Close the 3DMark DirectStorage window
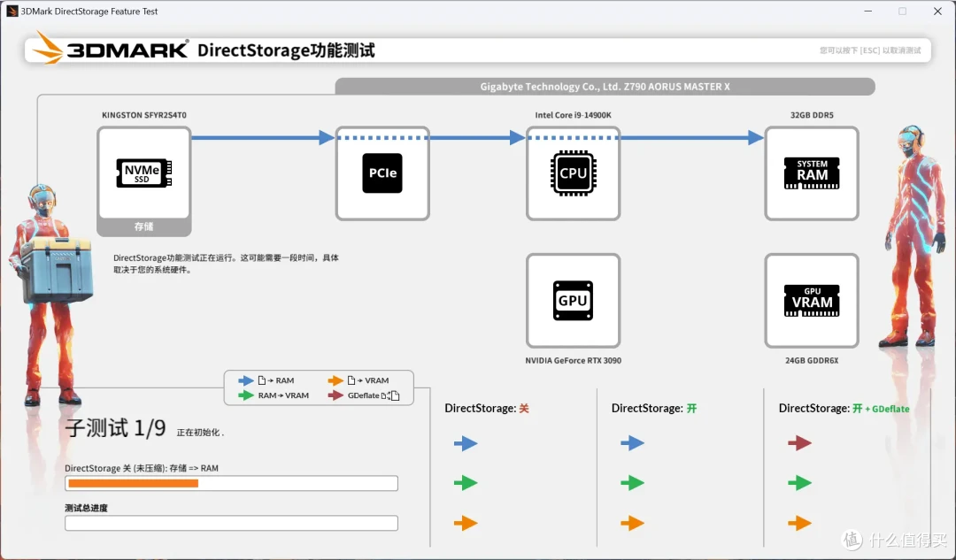The height and width of the screenshot is (560, 956). 937,11
